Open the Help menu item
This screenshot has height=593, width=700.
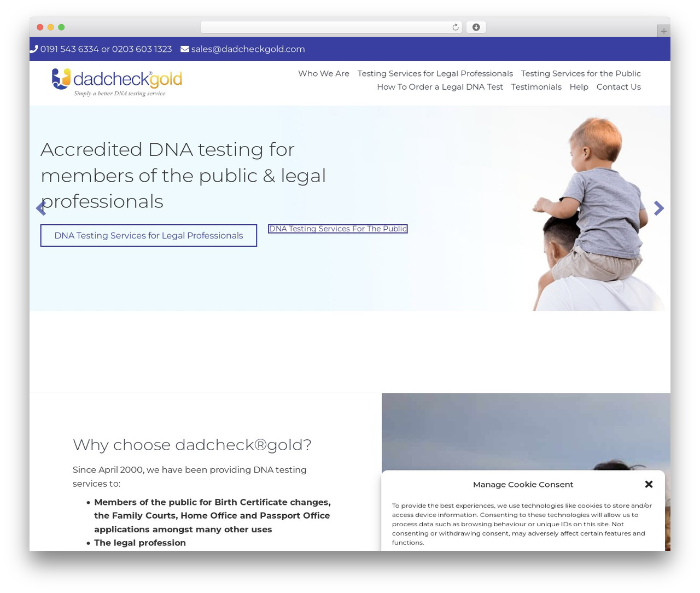click(579, 87)
